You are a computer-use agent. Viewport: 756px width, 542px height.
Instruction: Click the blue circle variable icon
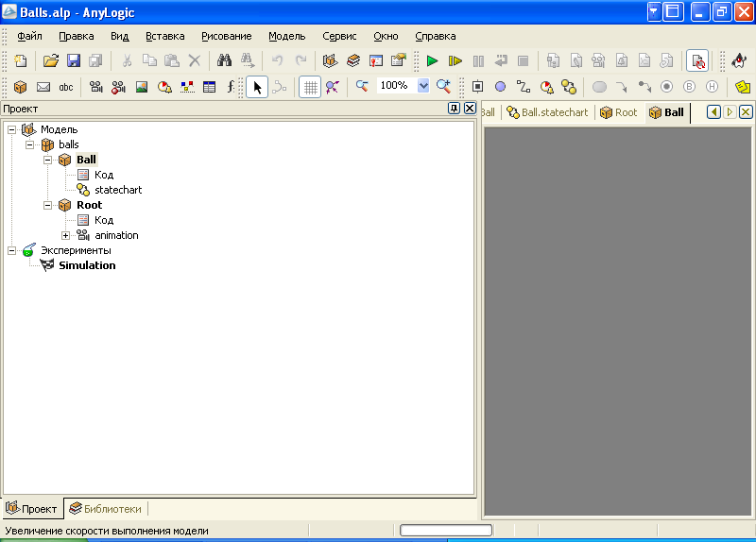pos(501,87)
